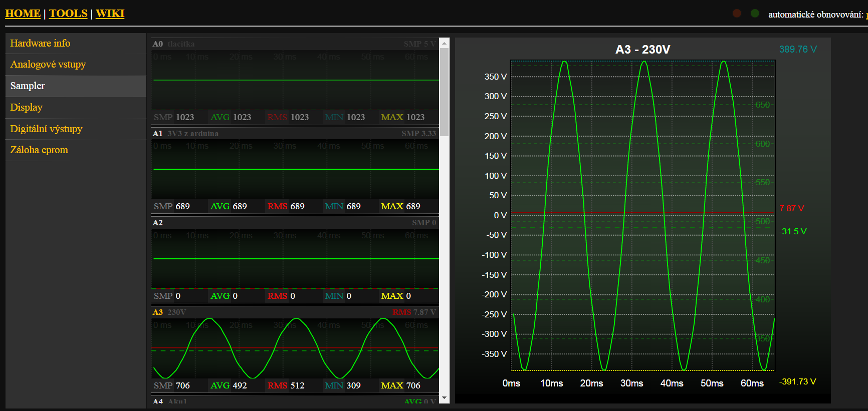Open the WIKI link
The height and width of the screenshot is (411, 868).
(x=110, y=14)
